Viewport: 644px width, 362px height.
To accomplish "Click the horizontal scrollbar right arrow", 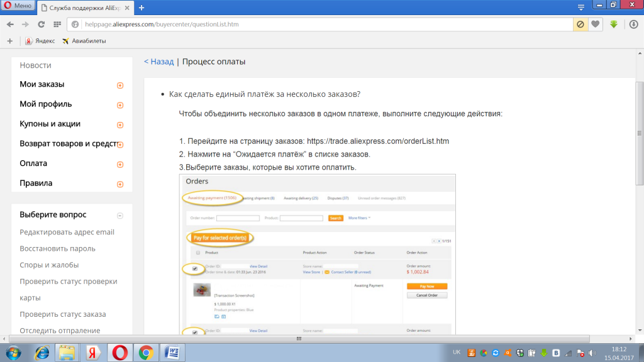I will coord(630,339).
